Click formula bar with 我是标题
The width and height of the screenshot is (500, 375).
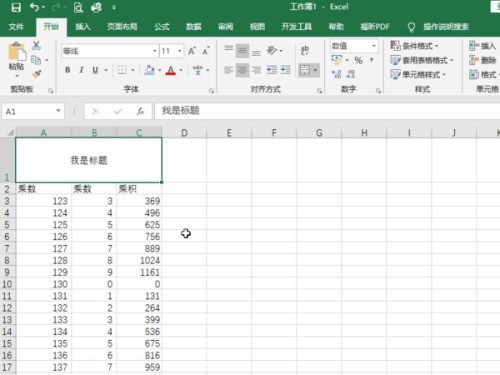pos(327,111)
